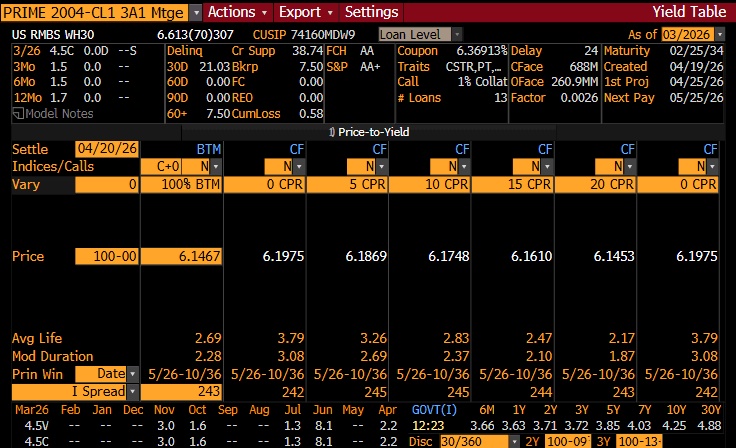
Task: Click the 6.1975 yield under first 0 CPR
Action: [x=284, y=256]
